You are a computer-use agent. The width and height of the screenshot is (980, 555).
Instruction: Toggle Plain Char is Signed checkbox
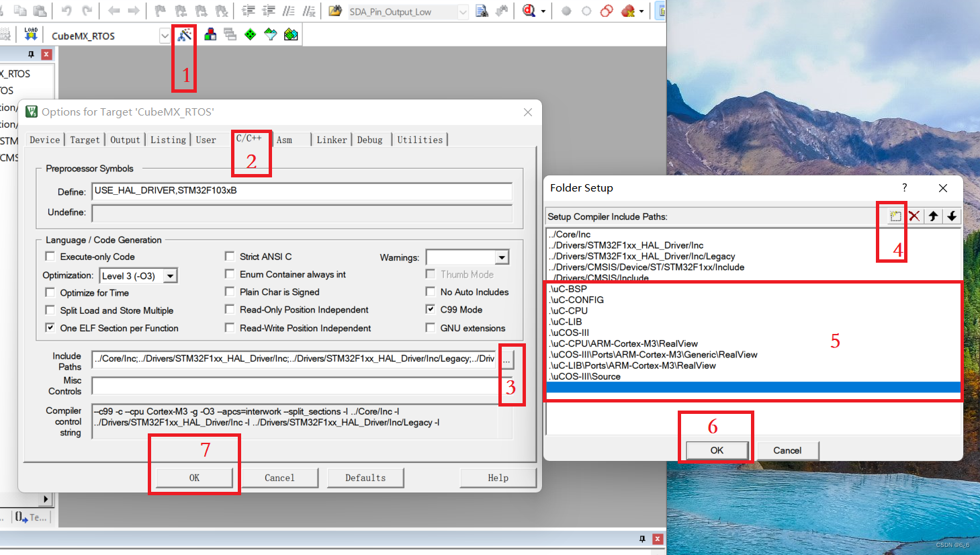tap(230, 292)
